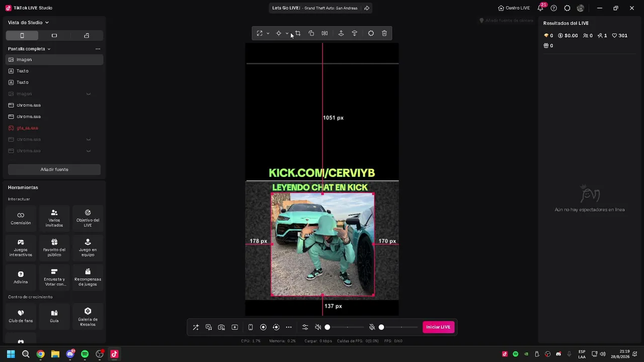This screenshot has width=644, height=362.
Task: Open the bottom bar more-options menu
Action: click(x=289, y=327)
